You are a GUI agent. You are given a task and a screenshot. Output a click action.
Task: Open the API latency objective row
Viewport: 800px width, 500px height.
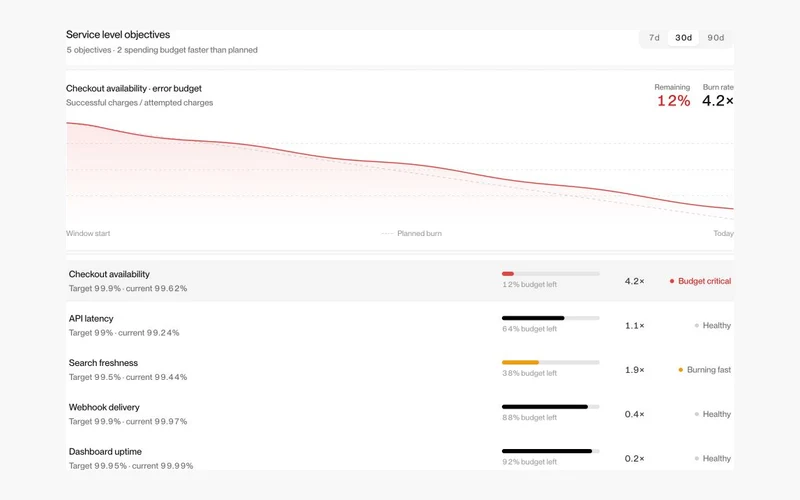pyautogui.click(x=399, y=326)
